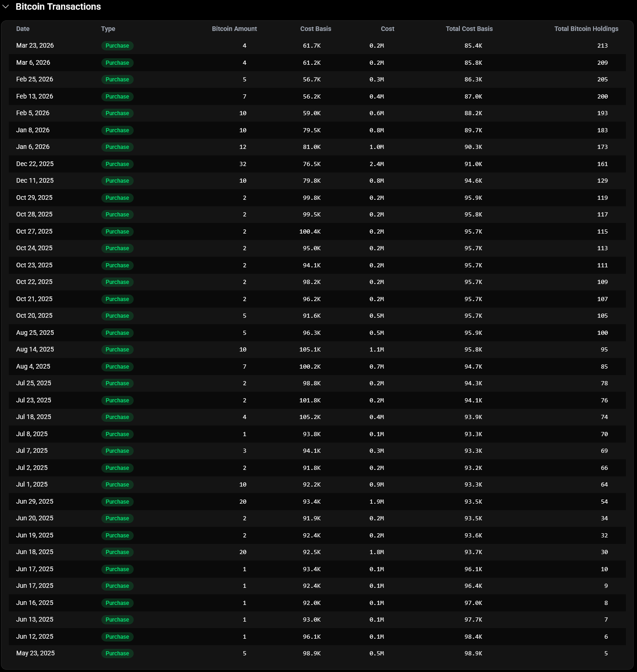Collapse the Bitcoin Transactions section chevron
This screenshot has height=672, width=637.
click(6, 6)
